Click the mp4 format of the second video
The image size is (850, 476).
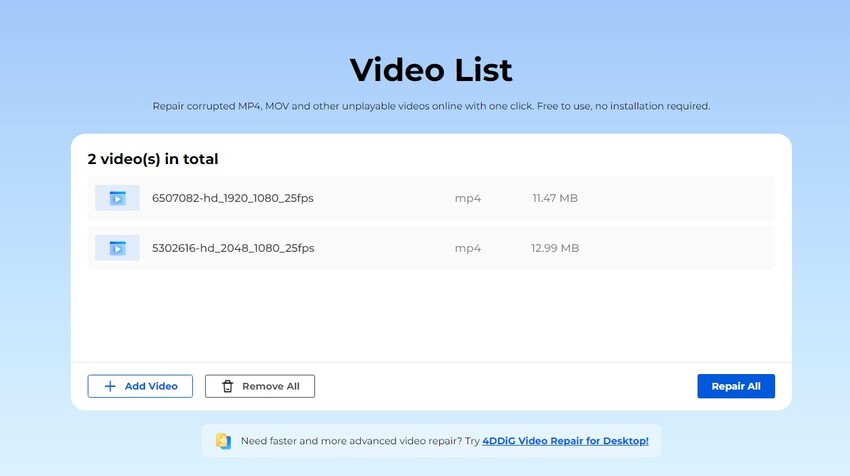467,248
